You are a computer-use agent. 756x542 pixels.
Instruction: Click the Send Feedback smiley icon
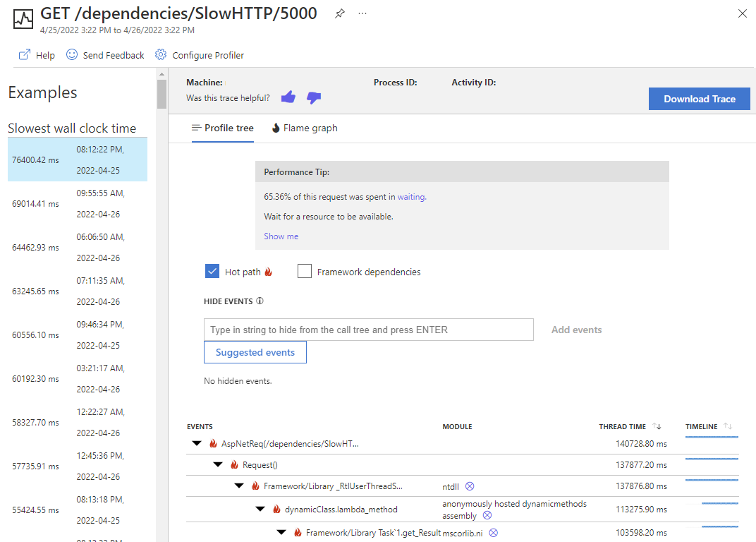(x=72, y=54)
